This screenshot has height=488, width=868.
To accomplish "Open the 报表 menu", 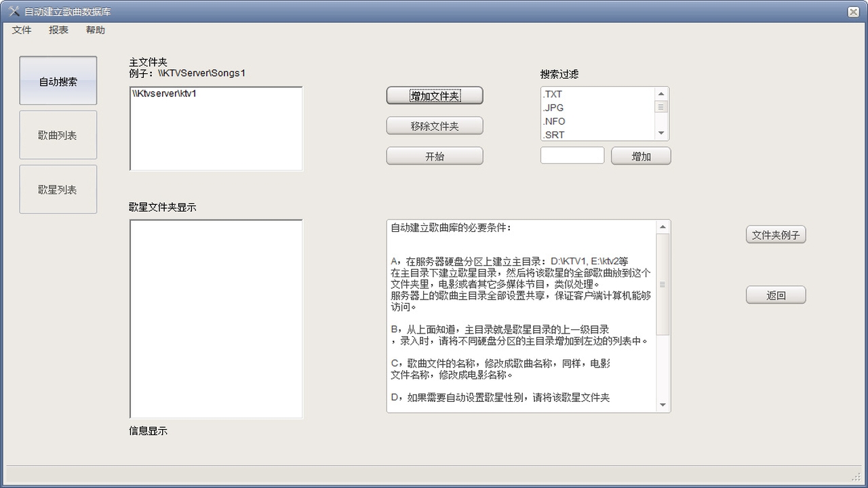I will tap(58, 30).
